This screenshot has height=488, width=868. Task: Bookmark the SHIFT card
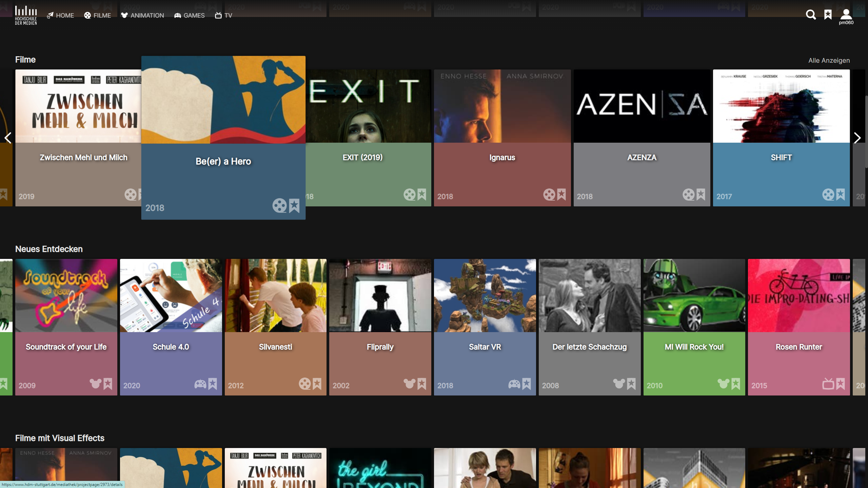tap(841, 195)
